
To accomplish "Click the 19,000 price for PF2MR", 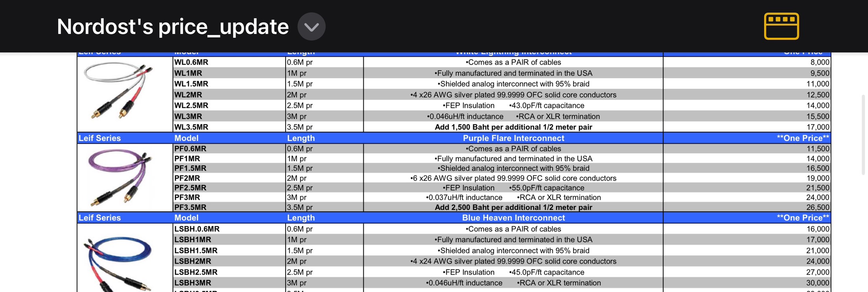I will [x=818, y=178].
